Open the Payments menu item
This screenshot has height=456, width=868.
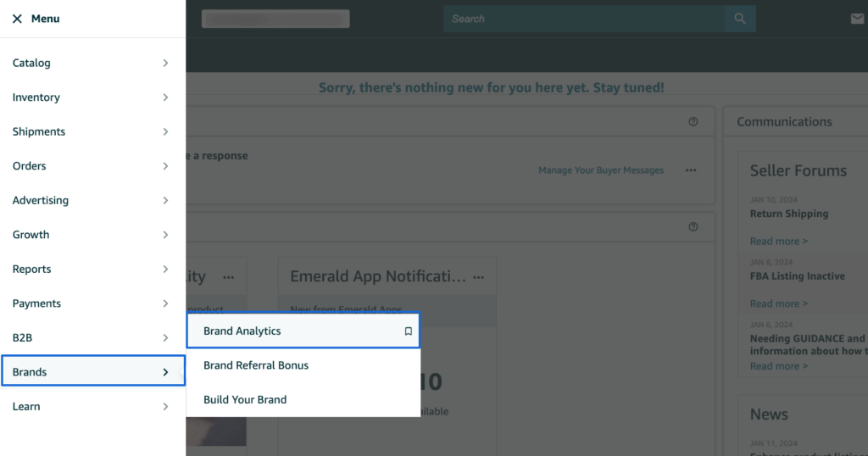click(92, 303)
